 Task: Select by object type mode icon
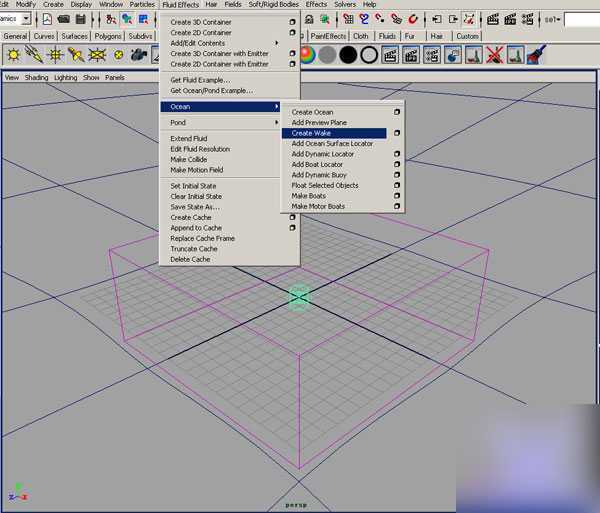point(127,19)
